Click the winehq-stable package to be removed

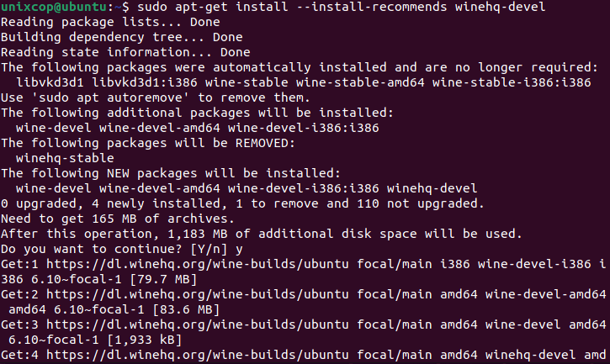(65, 158)
